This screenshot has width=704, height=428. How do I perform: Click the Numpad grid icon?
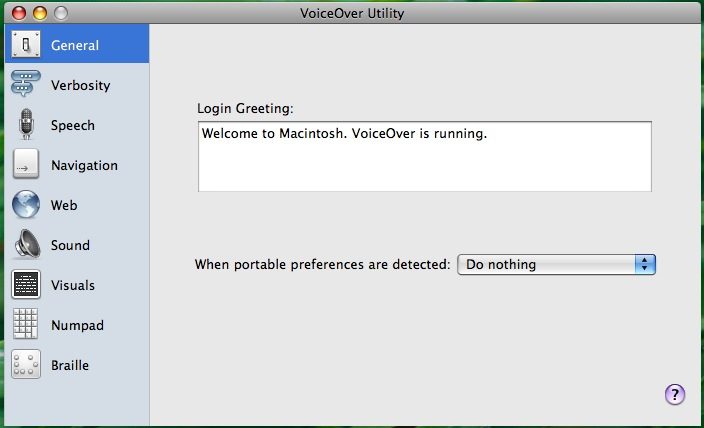tap(25, 324)
